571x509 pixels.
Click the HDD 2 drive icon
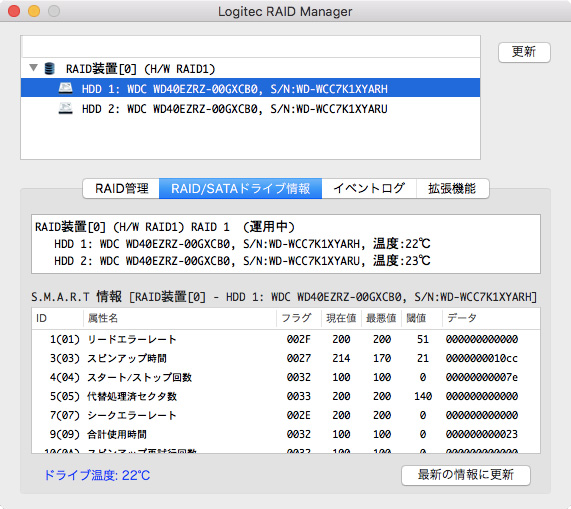point(66,108)
